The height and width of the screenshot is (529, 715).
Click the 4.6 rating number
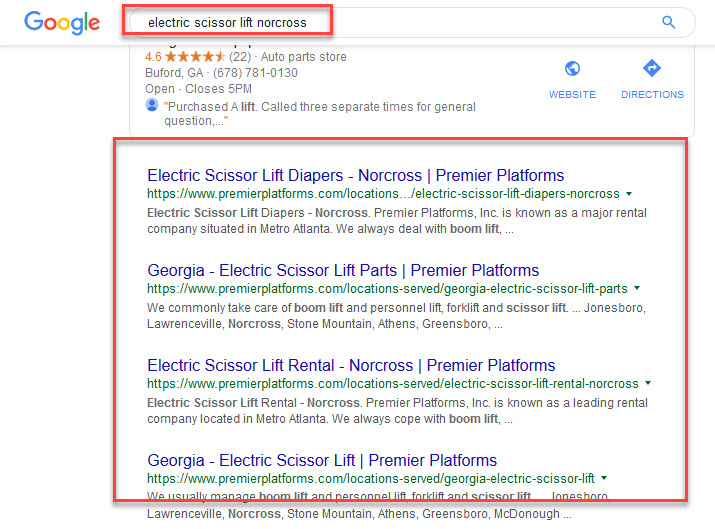153,57
